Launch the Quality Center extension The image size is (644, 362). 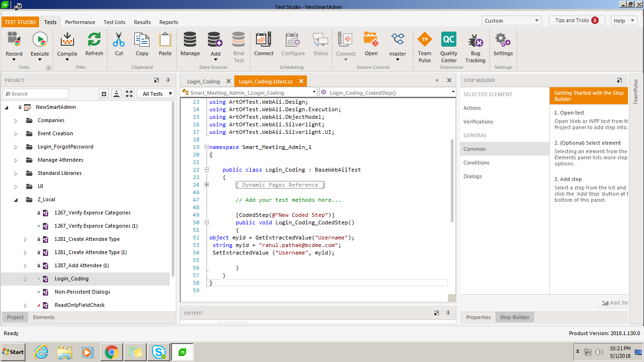click(449, 40)
